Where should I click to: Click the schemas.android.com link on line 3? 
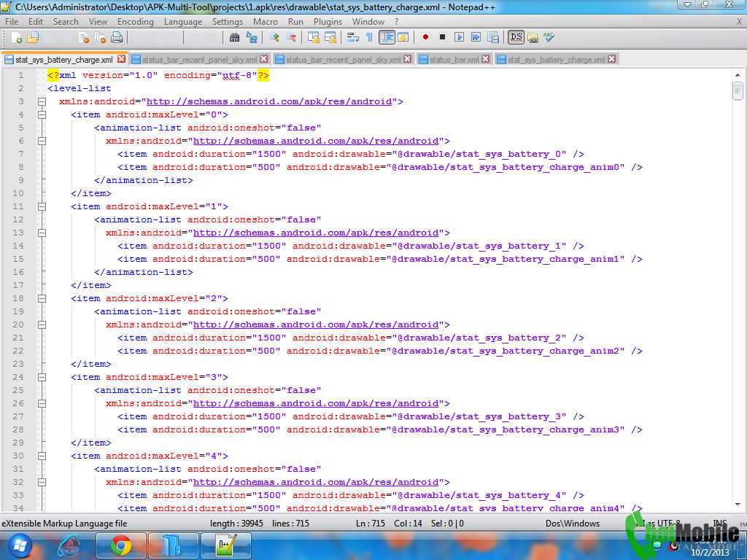pos(269,101)
